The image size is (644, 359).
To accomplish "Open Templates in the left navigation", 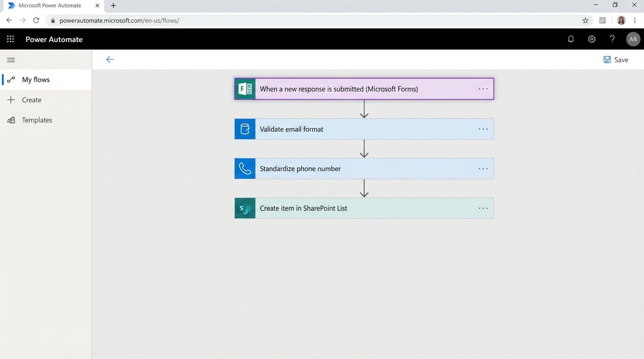I will click(x=37, y=120).
